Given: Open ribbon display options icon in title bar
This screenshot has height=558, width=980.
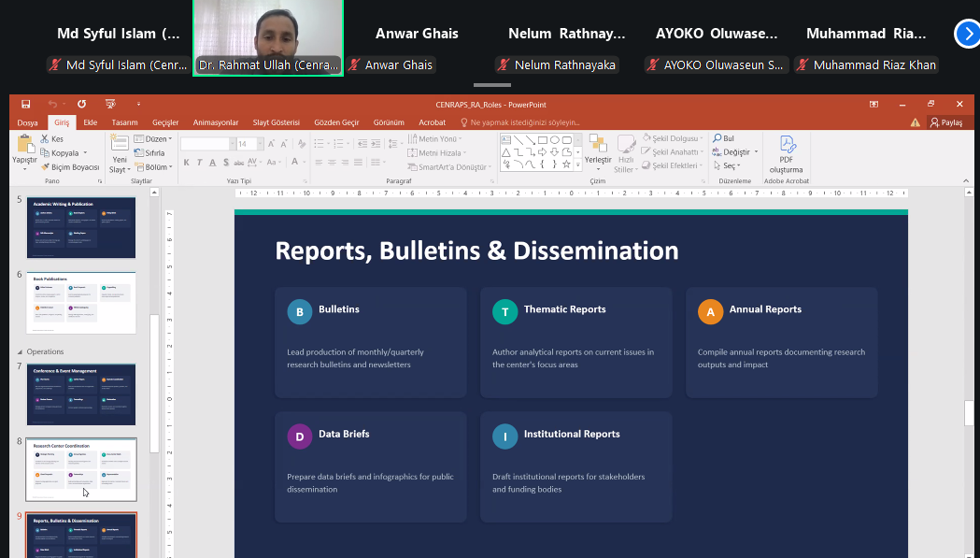Looking at the screenshot, I should point(873,104).
